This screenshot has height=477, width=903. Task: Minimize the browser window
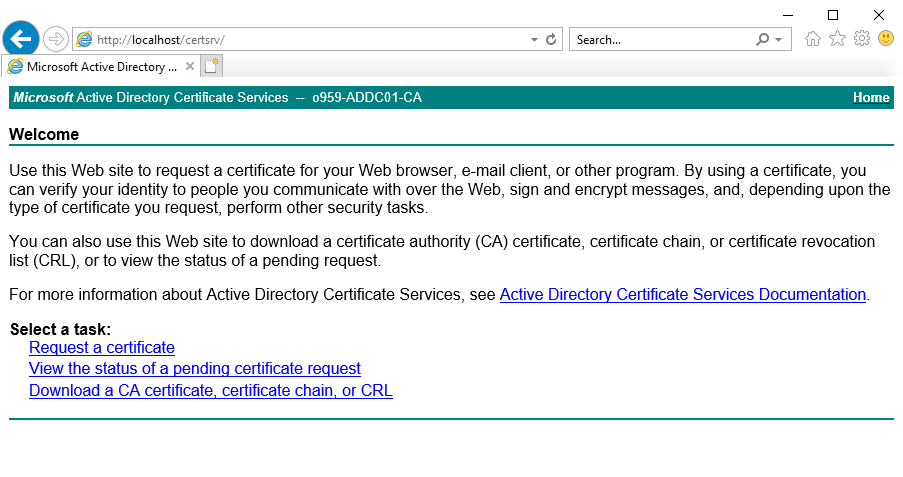(788, 15)
